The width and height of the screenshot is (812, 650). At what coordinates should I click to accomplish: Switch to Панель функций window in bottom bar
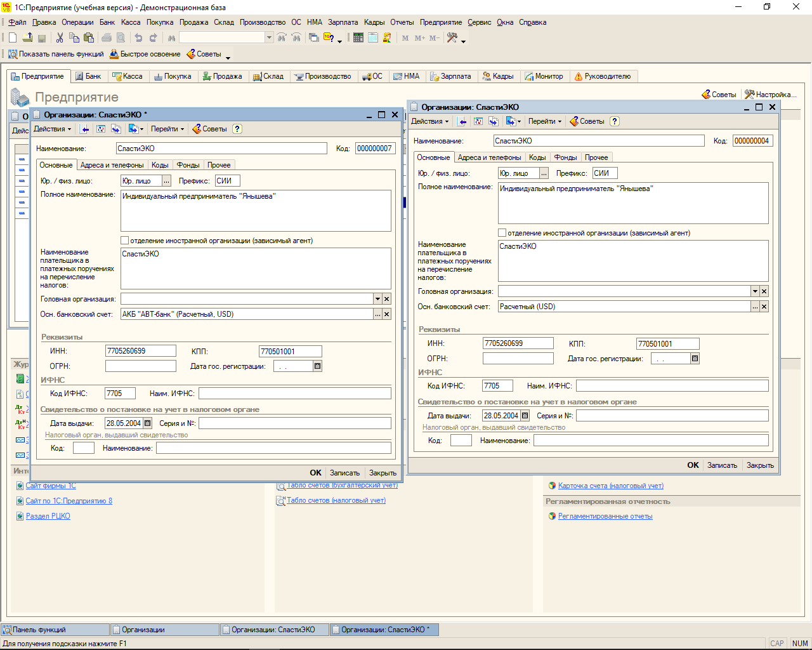click(x=55, y=630)
